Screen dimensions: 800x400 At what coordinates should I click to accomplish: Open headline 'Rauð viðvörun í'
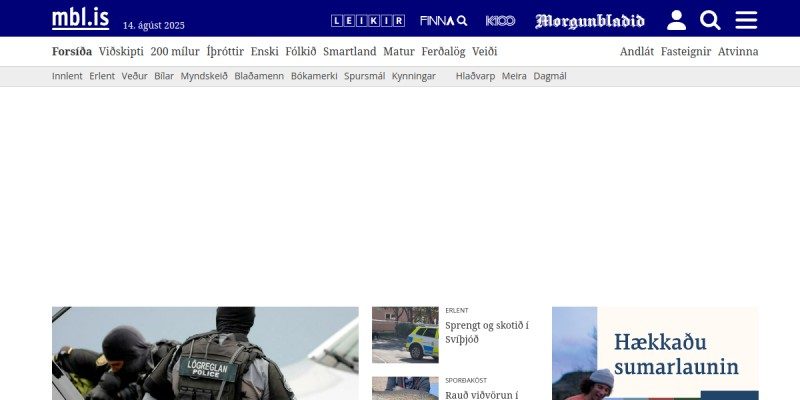(481, 395)
